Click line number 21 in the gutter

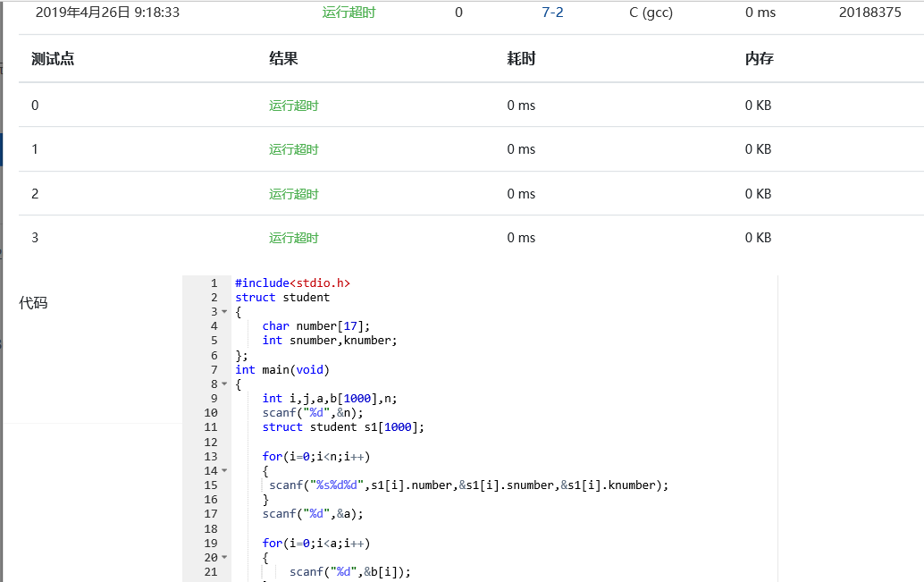pyautogui.click(x=211, y=572)
